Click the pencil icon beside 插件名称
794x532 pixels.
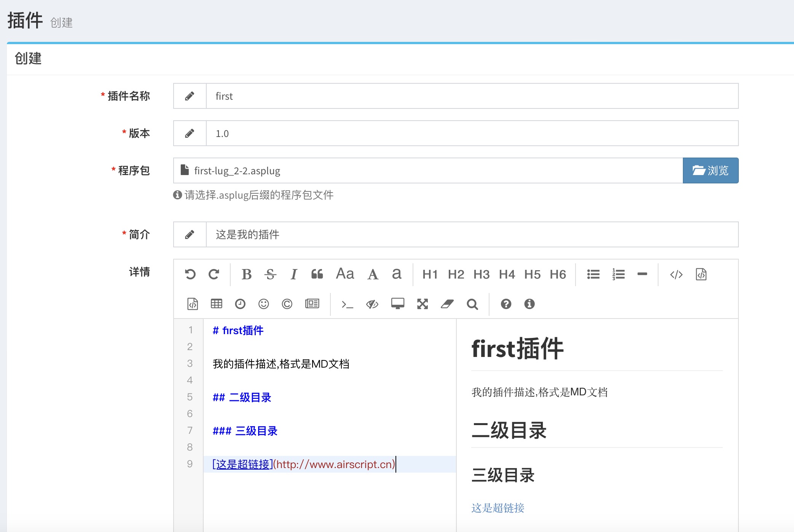[x=190, y=96]
